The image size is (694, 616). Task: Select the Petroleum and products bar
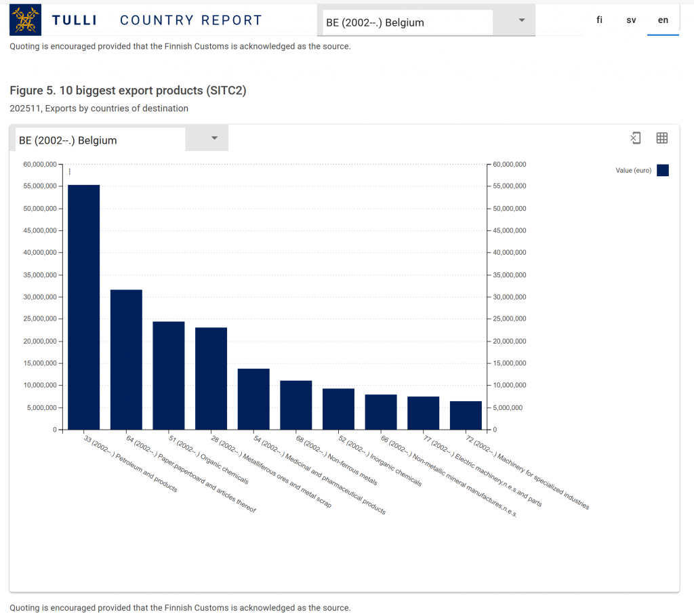click(83, 307)
